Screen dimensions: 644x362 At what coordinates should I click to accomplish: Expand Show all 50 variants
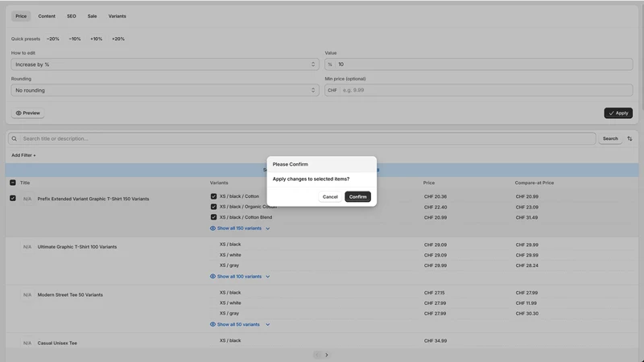click(x=238, y=325)
